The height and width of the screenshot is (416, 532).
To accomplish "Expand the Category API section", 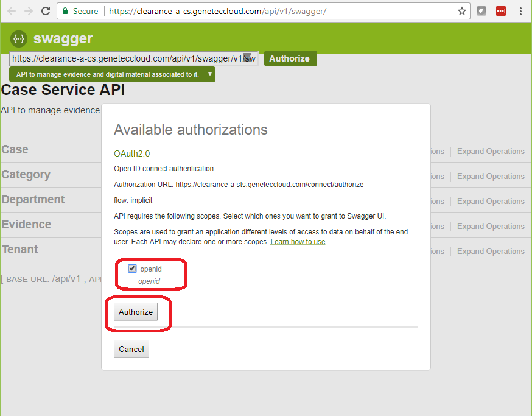I will point(26,175).
